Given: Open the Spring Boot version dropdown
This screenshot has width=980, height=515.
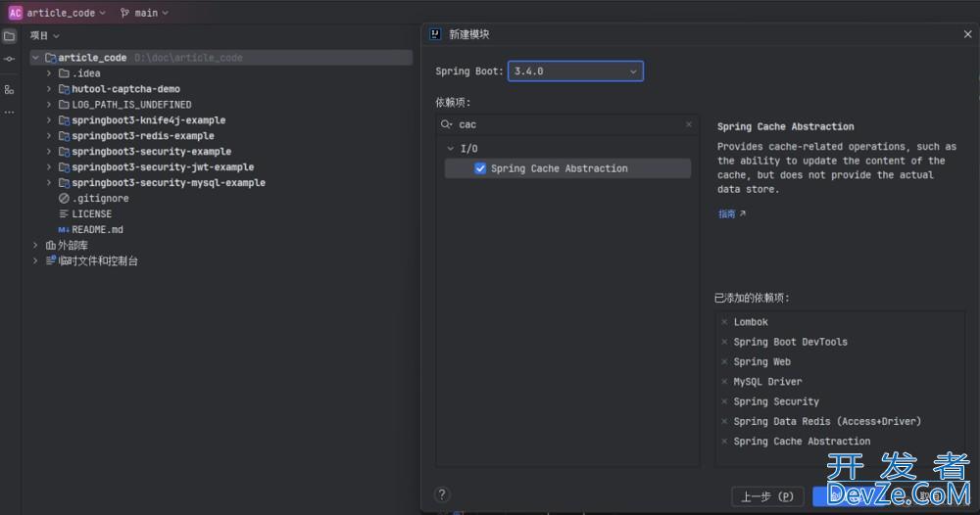Looking at the screenshot, I should pos(575,71).
